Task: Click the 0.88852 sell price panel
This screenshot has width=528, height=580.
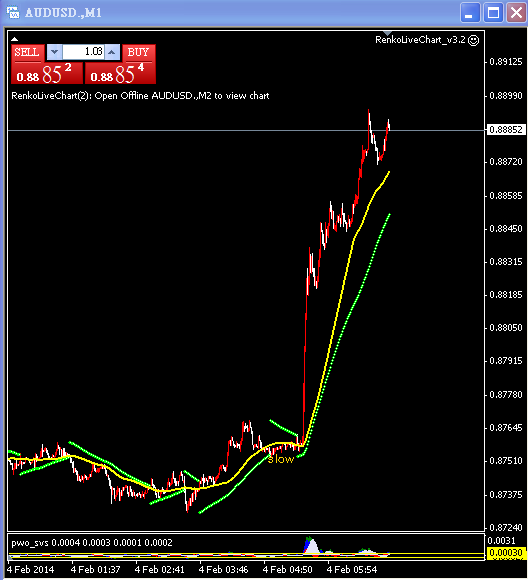Action: pos(47,73)
